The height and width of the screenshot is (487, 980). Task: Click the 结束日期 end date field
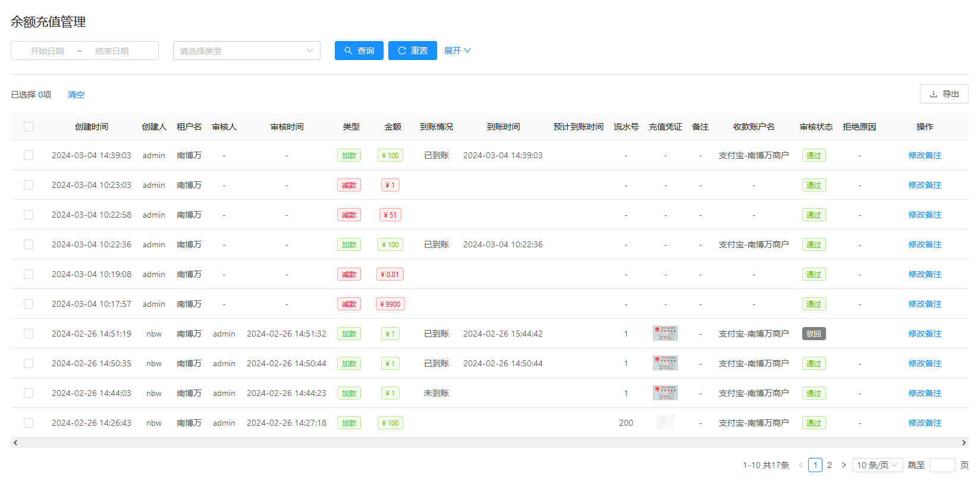click(x=112, y=51)
